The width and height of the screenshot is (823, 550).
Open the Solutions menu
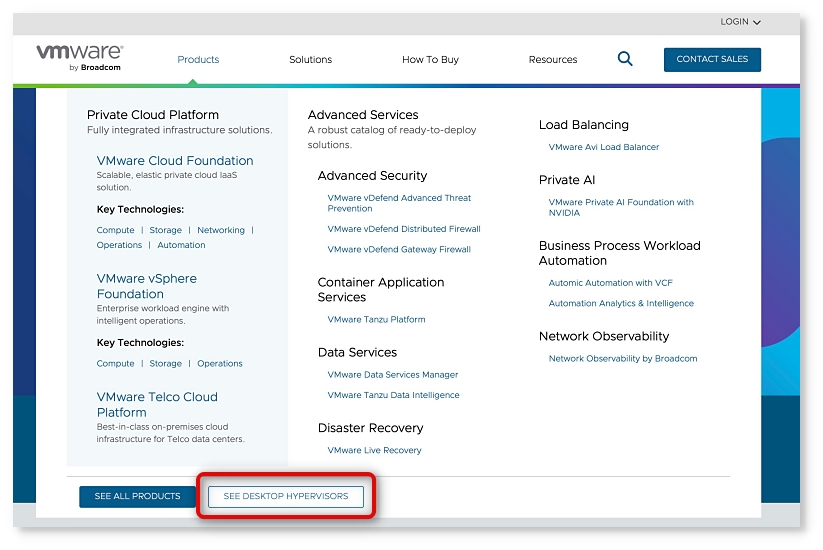coord(310,60)
